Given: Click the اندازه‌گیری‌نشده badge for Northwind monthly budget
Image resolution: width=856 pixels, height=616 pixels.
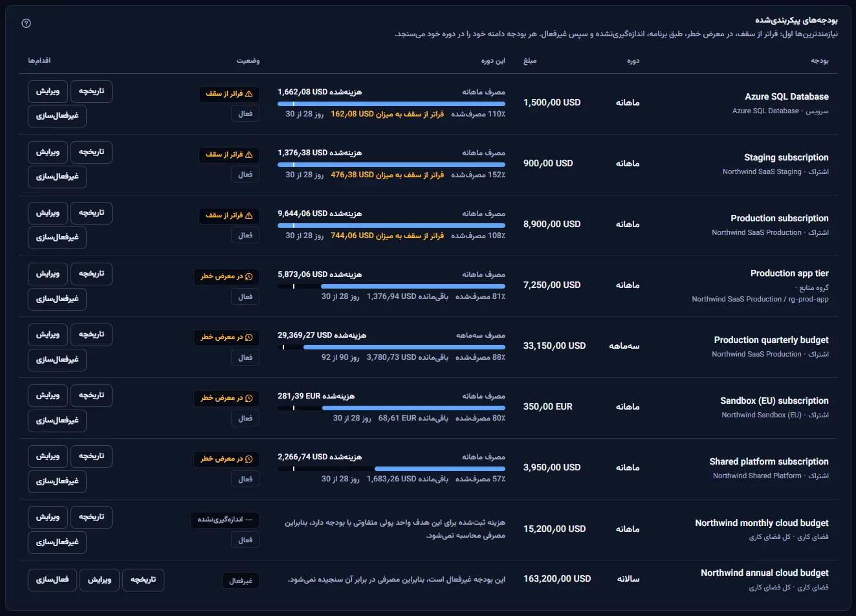Looking at the screenshot, I should (x=225, y=520).
